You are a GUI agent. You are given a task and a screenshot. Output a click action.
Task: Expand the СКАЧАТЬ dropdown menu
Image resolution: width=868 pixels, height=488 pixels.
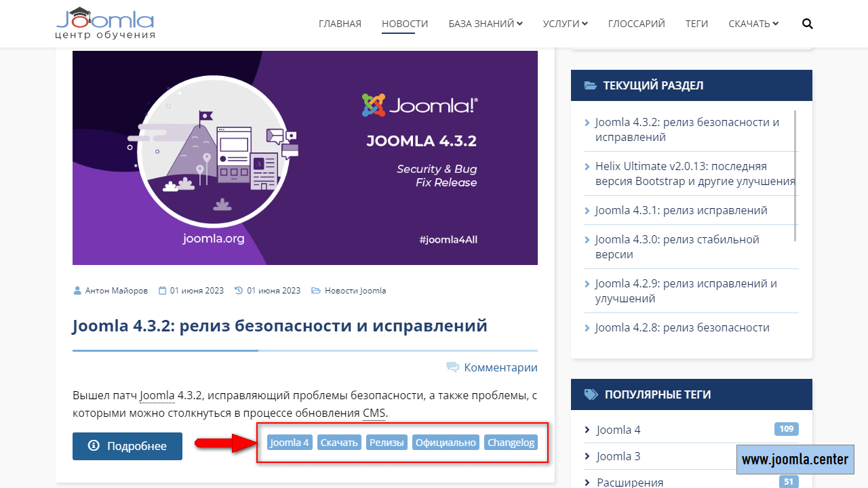[753, 23]
